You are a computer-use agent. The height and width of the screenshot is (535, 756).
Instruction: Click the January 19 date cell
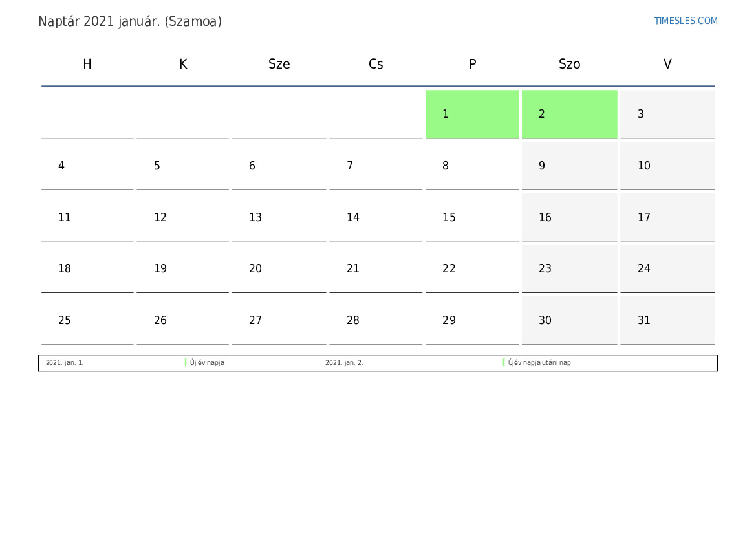(182, 268)
